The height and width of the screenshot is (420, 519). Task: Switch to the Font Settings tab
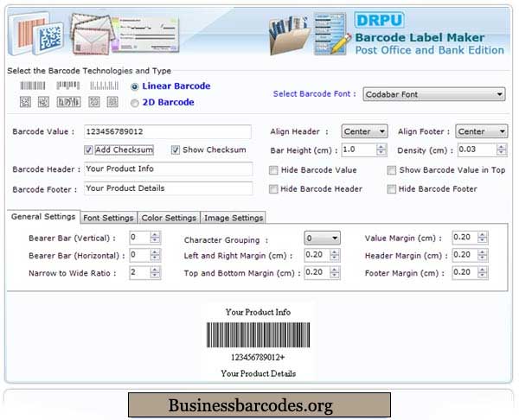coord(109,218)
